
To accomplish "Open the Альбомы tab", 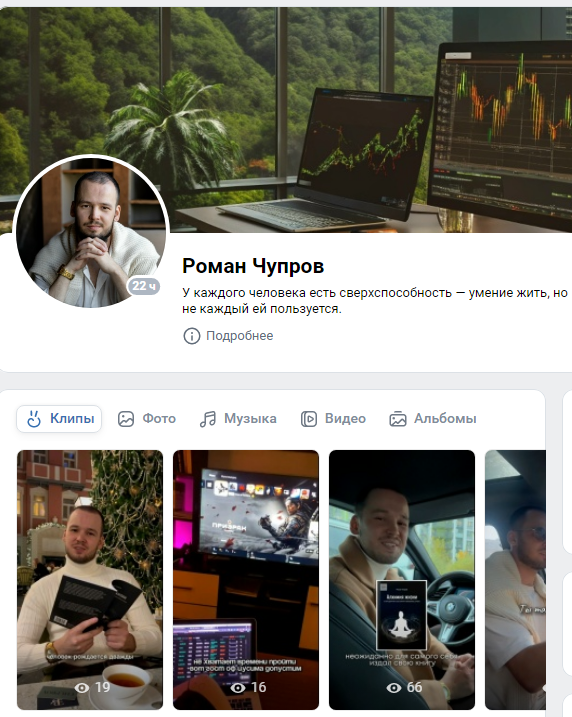I will (x=433, y=418).
